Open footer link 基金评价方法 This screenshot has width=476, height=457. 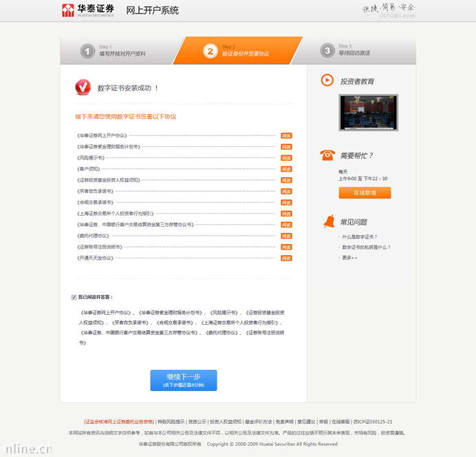point(259,422)
